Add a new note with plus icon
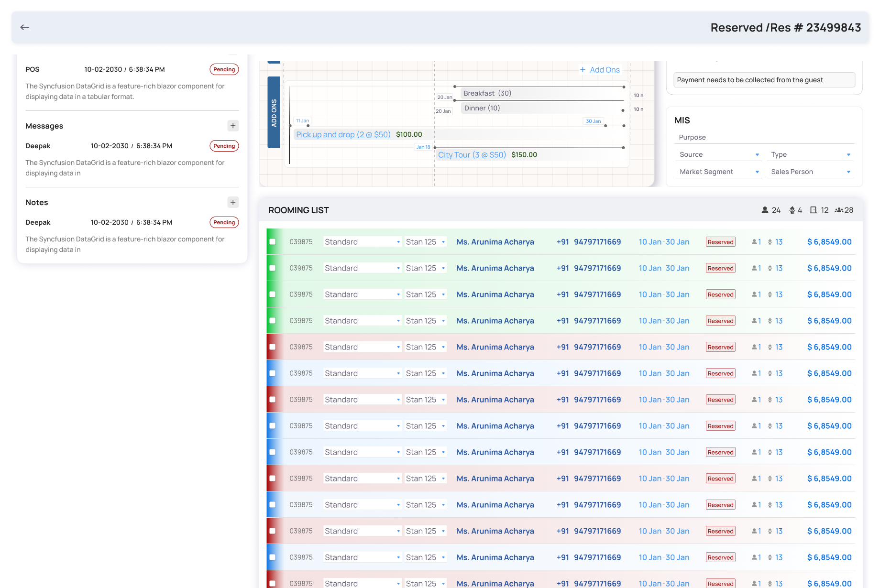 click(233, 202)
